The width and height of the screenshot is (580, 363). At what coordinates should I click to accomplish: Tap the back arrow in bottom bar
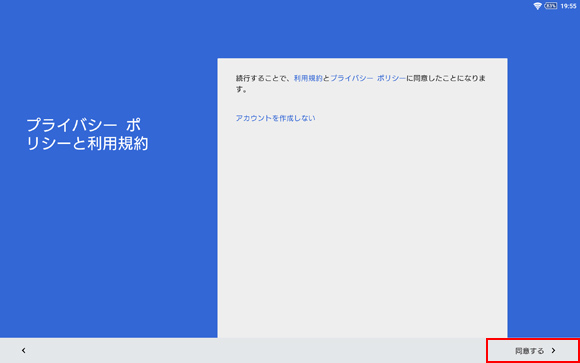coord(24,350)
